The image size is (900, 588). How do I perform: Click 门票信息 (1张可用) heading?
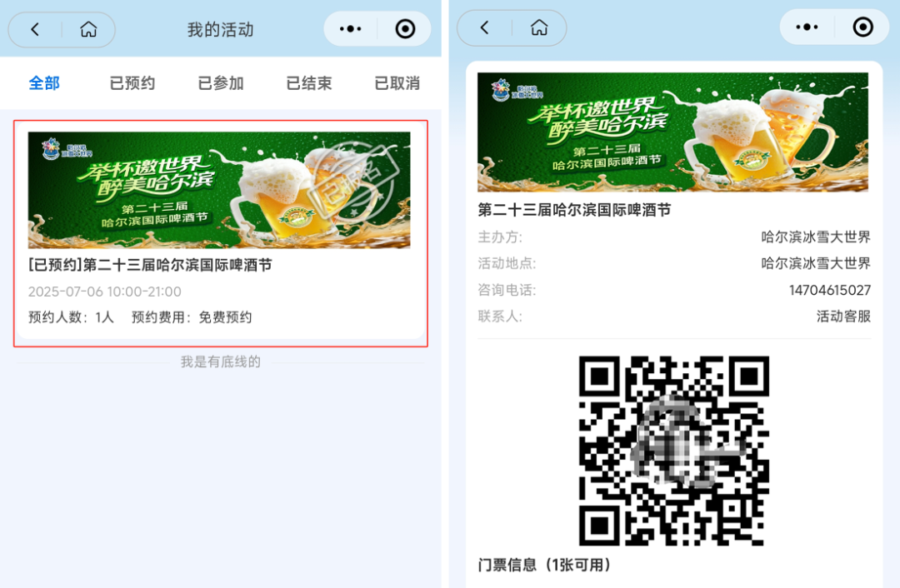[544, 565]
